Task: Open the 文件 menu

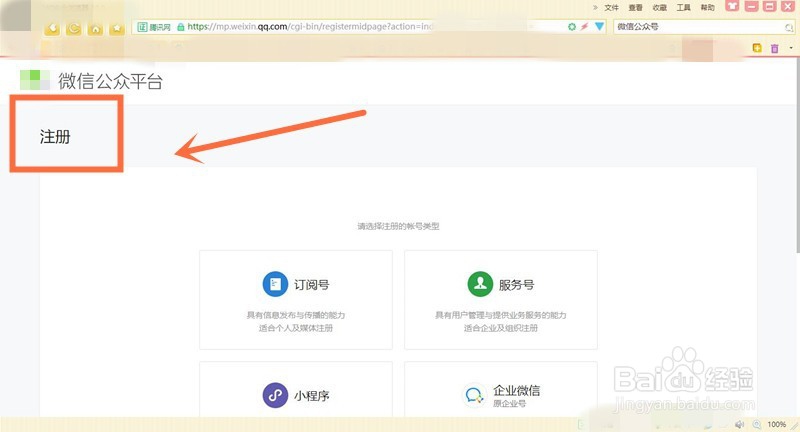Action: click(611, 8)
